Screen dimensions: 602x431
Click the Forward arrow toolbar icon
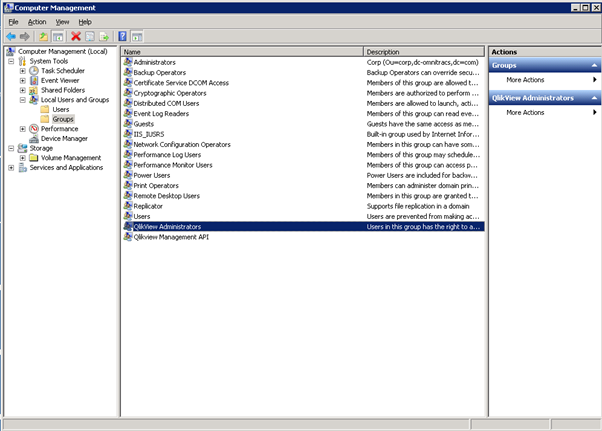click(25, 36)
